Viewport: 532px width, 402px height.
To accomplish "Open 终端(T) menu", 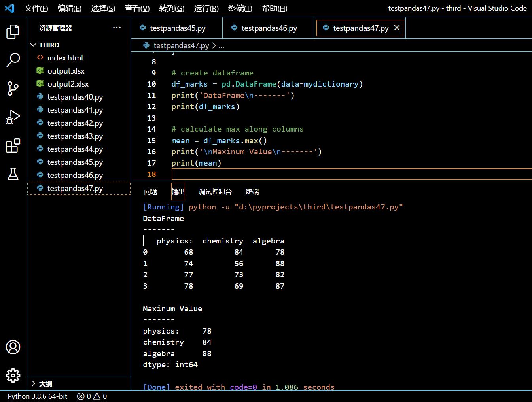I will 240,8.
